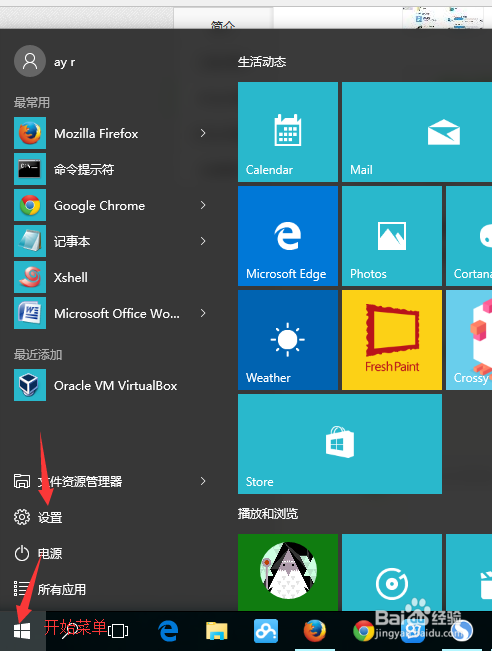Open Firefox from the taskbar
This screenshot has width=492, height=651.
click(314, 631)
